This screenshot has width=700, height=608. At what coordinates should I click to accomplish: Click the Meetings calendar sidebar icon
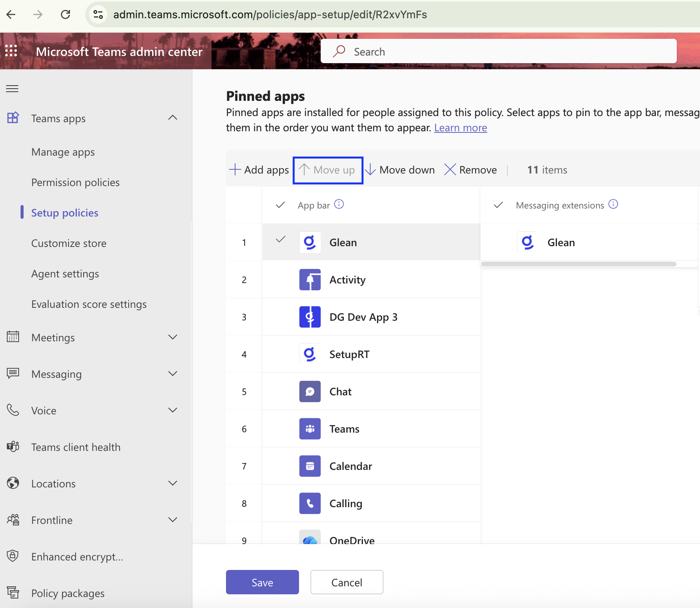13,337
